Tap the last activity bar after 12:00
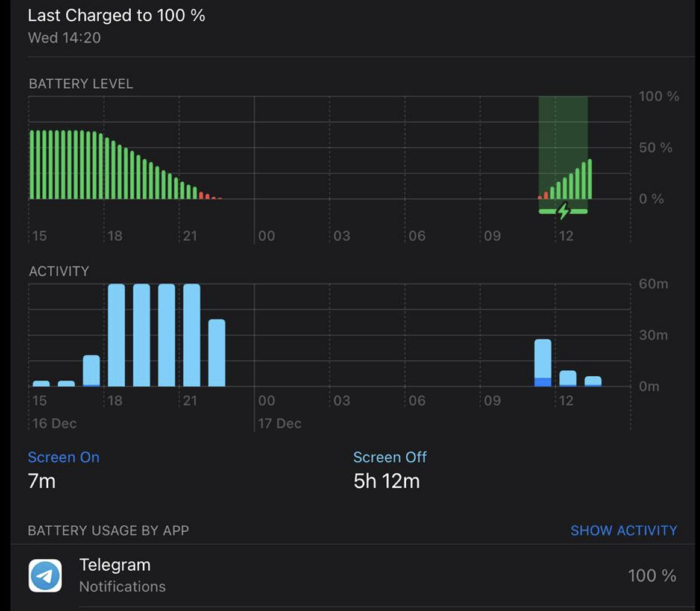 [x=593, y=381]
